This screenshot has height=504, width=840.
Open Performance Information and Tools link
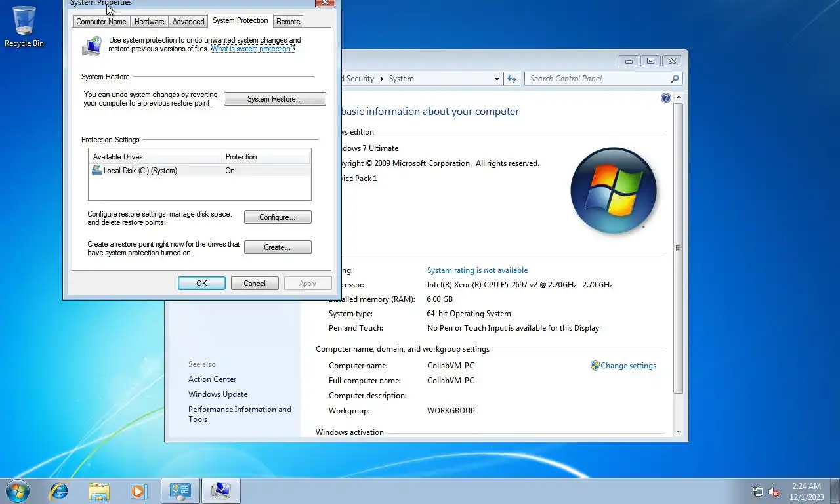point(240,414)
